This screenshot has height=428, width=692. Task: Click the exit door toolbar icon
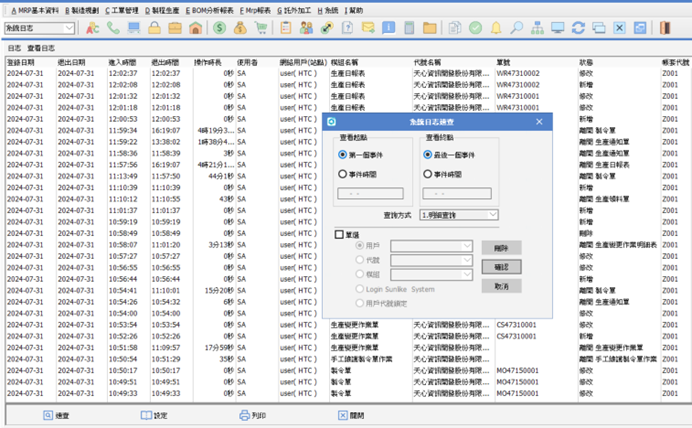pos(665,28)
